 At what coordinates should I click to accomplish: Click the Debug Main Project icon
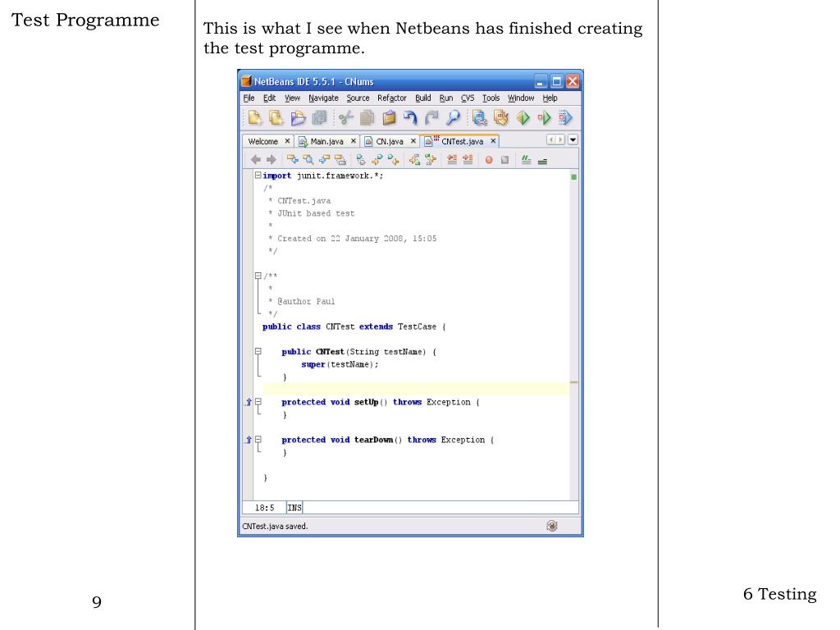point(545,117)
